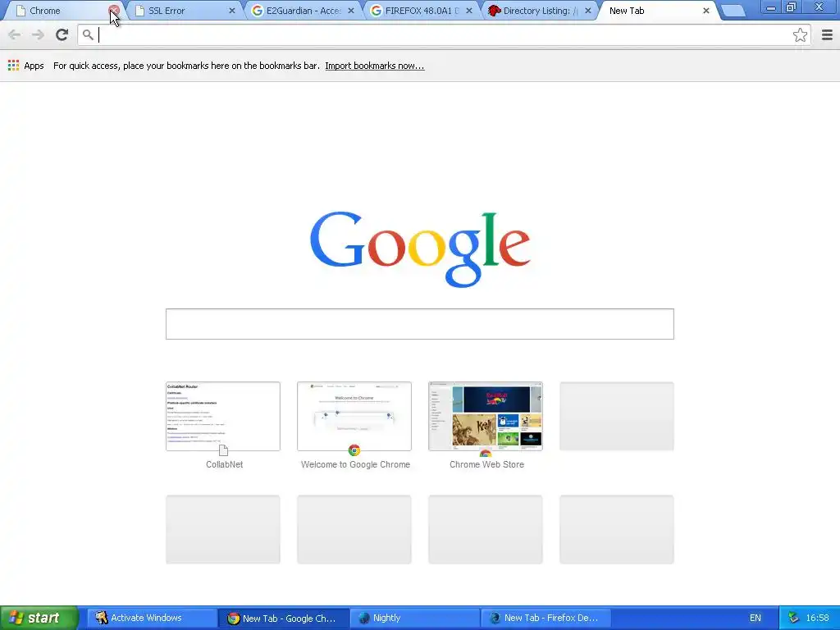Click the EN language indicator
This screenshot has height=630, width=840.
(x=755, y=618)
